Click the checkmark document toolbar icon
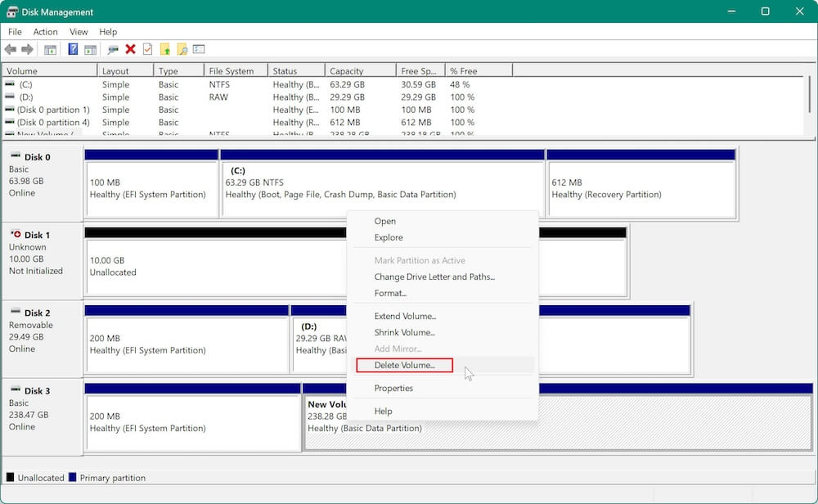 click(x=147, y=48)
